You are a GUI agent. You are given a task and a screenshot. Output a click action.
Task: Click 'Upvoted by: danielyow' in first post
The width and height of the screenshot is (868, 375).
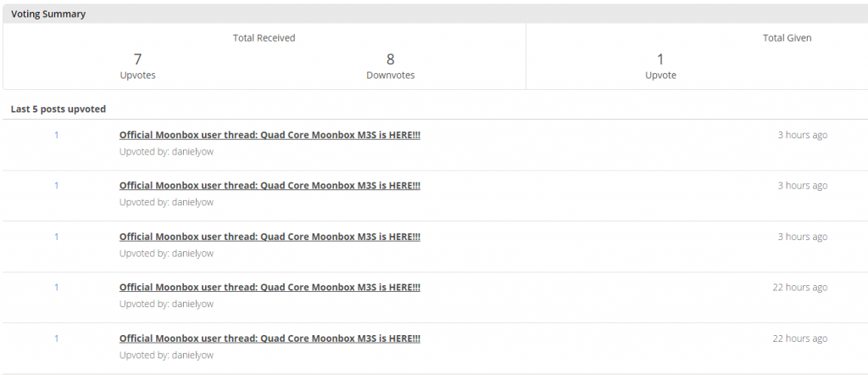coord(166,151)
